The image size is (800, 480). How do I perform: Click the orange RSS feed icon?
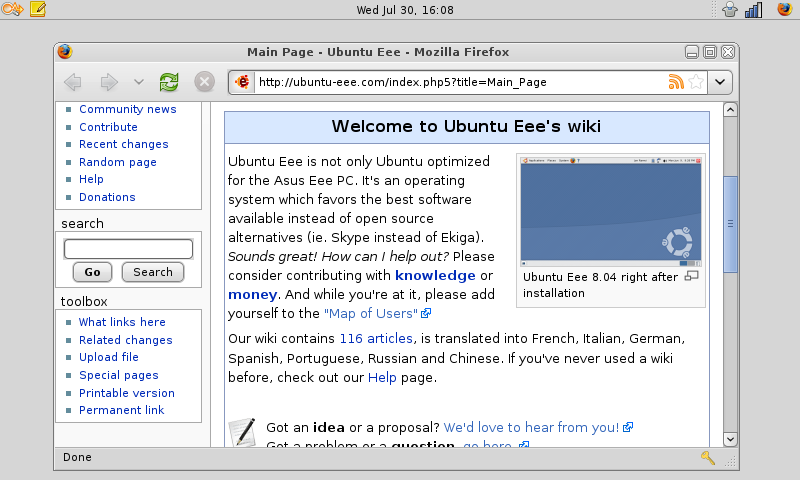click(x=676, y=82)
